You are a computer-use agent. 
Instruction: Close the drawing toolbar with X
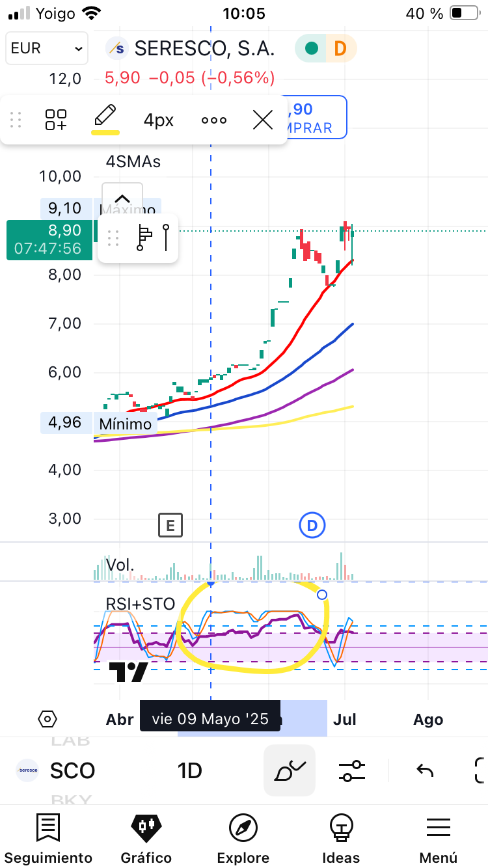[x=262, y=120]
